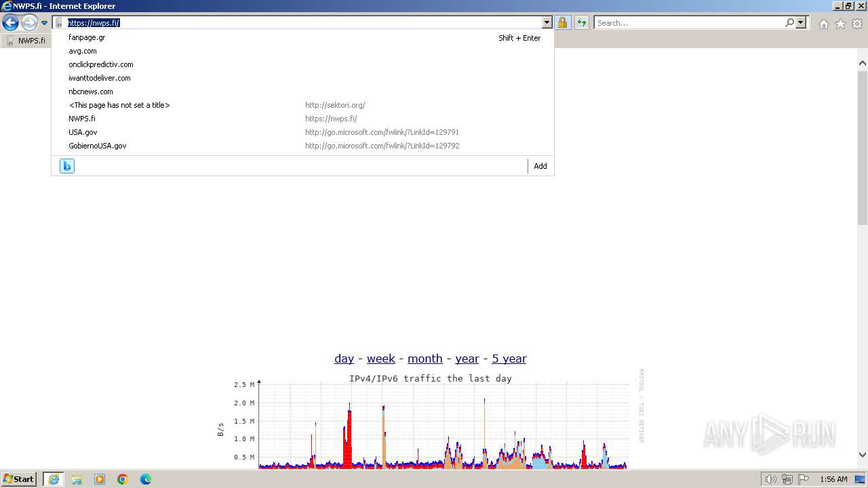Go back with the Back arrow button

tap(10, 22)
